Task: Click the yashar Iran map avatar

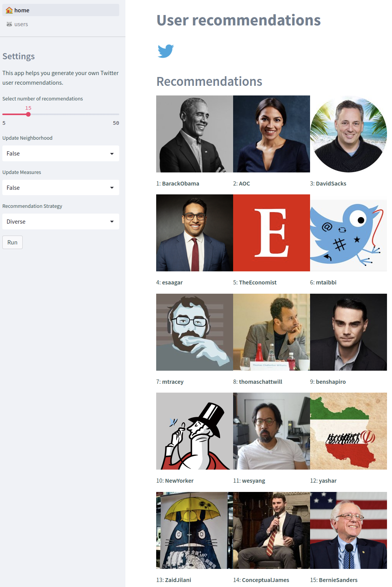Action: (x=349, y=431)
